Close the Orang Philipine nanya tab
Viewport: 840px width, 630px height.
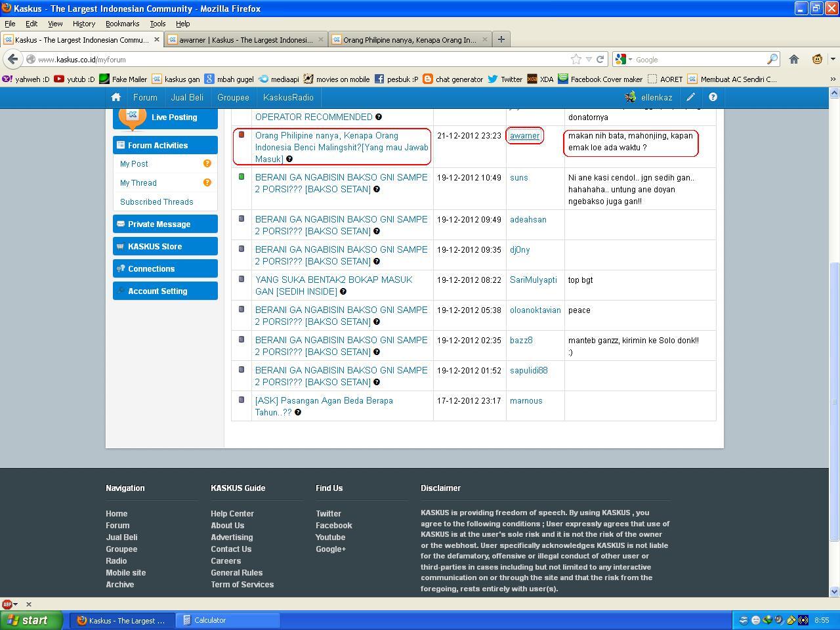485,39
